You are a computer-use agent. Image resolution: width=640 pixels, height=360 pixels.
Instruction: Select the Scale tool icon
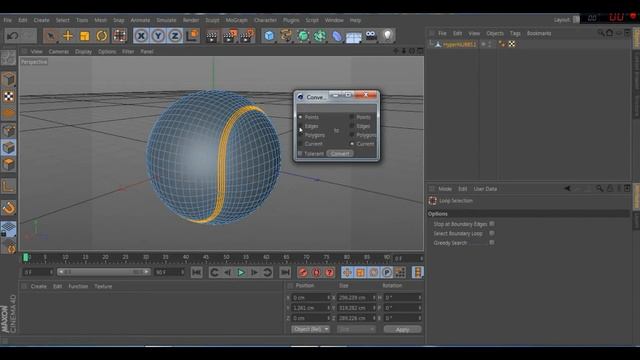84,36
